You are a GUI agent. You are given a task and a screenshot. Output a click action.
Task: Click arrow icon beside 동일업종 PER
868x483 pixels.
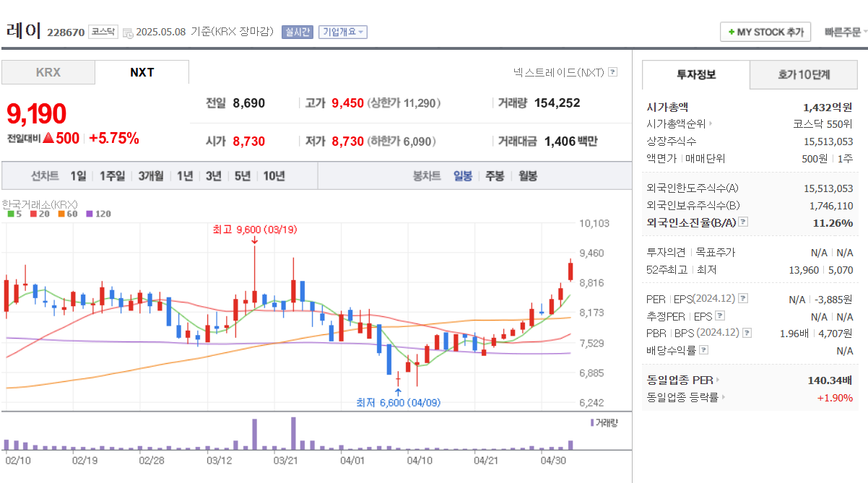(718, 380)
